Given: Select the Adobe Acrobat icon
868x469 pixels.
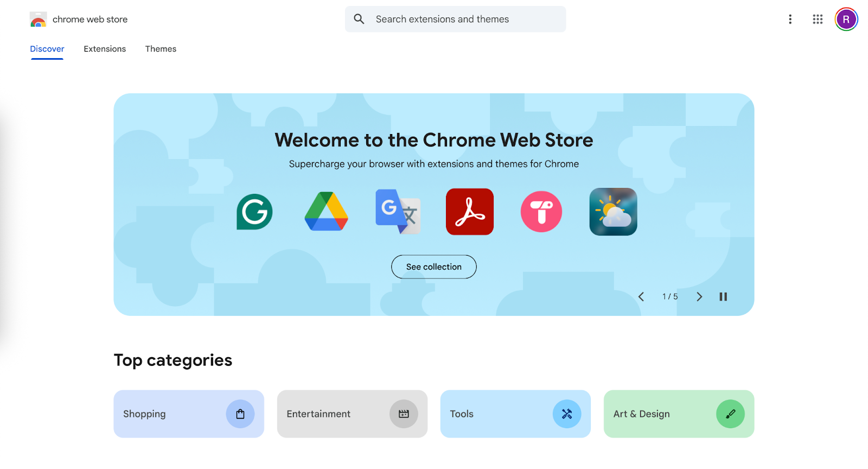Looking at the screenshot, I should [x=470, y=212].
